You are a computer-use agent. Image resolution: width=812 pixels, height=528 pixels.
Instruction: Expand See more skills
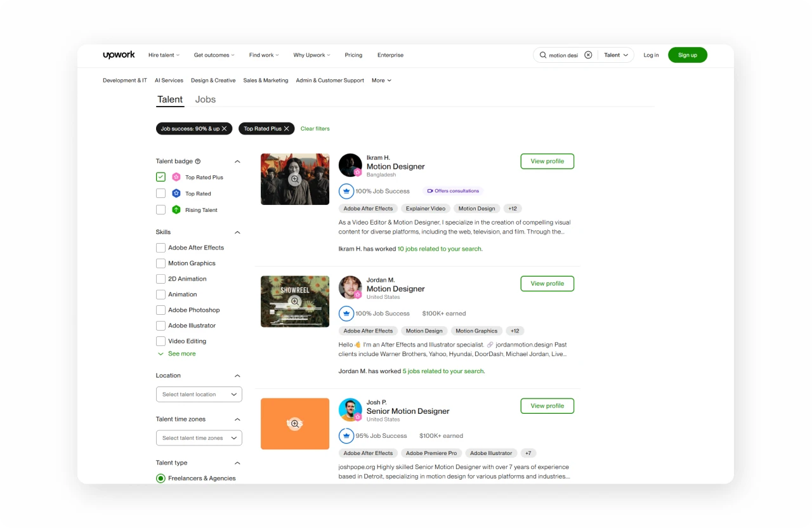177,353
